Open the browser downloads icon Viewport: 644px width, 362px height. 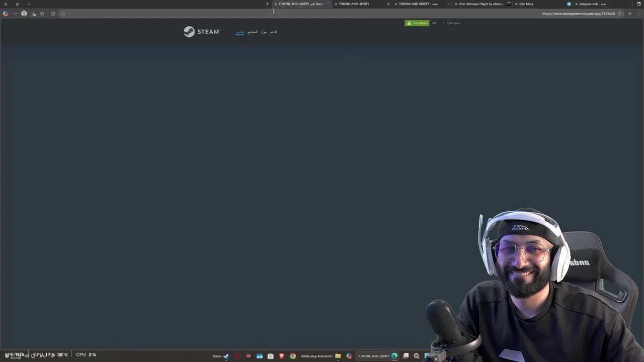click(x=34, y=14)
